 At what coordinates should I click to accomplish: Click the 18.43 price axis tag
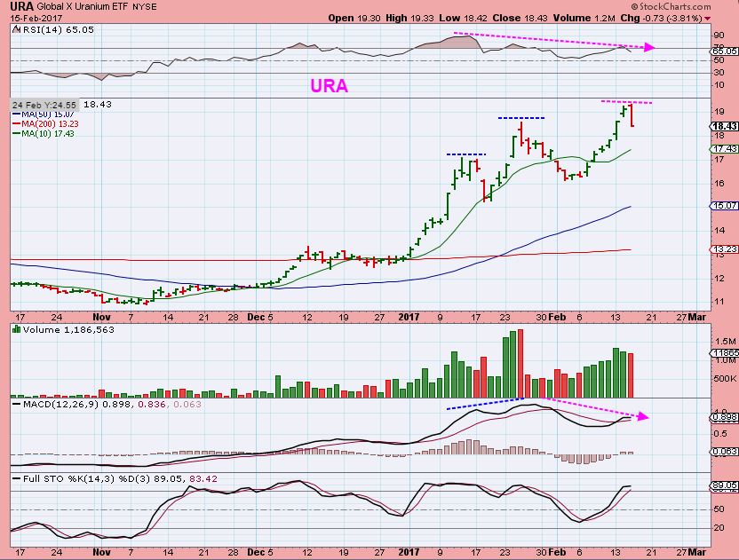724,126
